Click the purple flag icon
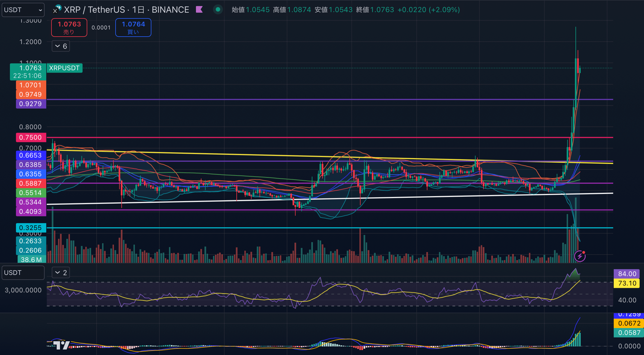The width and height of the screenshot is (644, 355). (x=199, y=10)
